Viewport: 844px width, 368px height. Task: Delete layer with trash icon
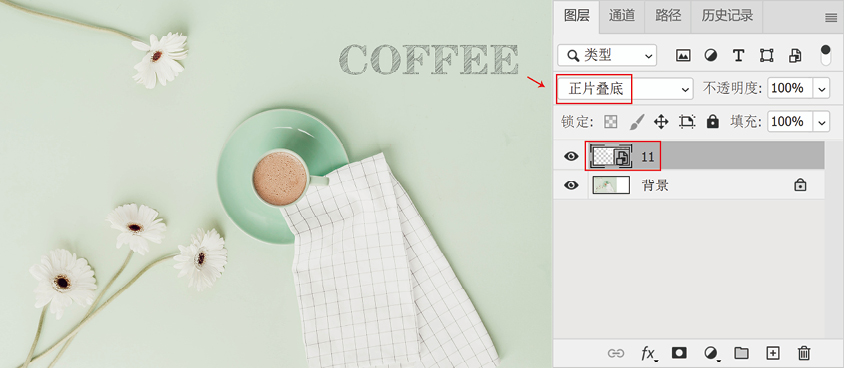click(804, 353)
